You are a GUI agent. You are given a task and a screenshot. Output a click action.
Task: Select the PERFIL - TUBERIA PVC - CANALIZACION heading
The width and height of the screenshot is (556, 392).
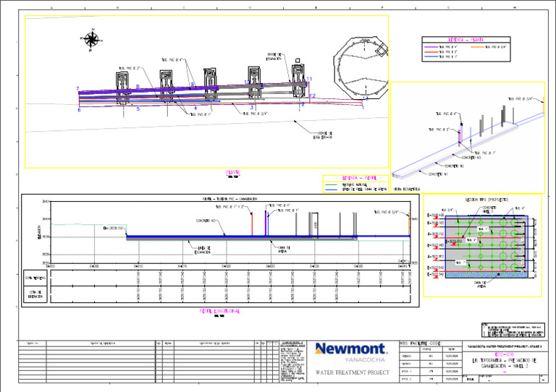(230, 200)
